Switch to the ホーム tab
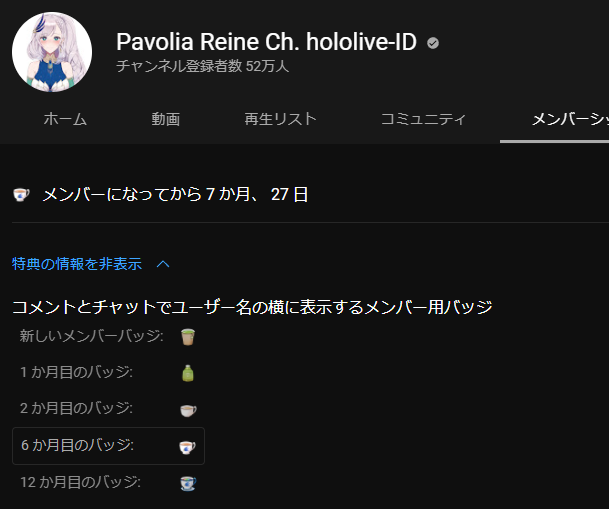Screen dimensions: 609x509 (65, 119)
